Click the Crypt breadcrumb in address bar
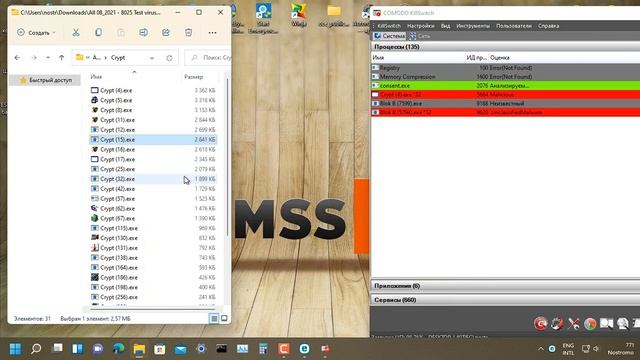640x360 pixels. [x=118, y=58]
